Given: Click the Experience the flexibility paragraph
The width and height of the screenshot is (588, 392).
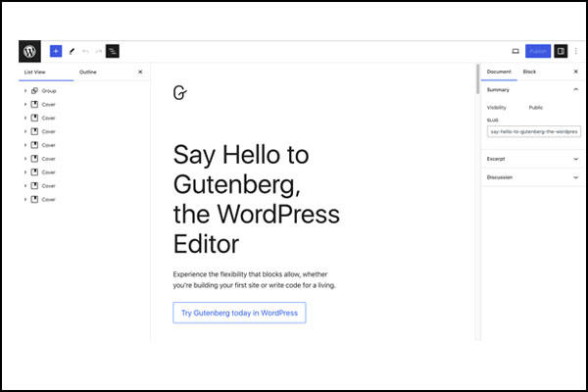Looking at the screenshot, I should tap(254, 280).
